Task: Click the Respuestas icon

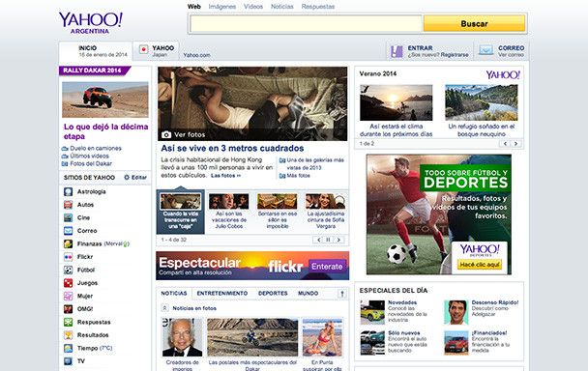Action: coord(68,323)
